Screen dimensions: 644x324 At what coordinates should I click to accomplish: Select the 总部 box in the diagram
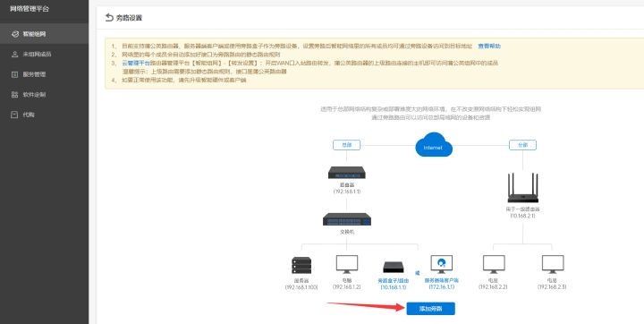[347, 145]
